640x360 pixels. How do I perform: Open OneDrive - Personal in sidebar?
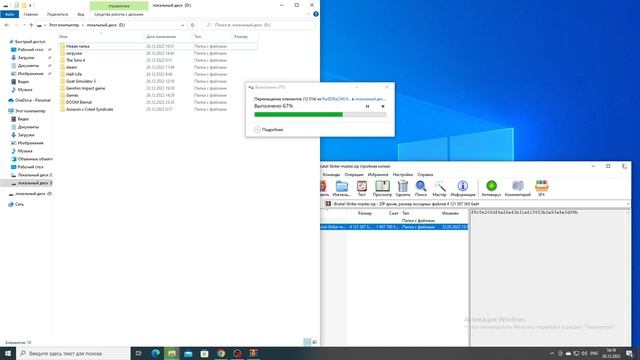(x=32, y=100)
